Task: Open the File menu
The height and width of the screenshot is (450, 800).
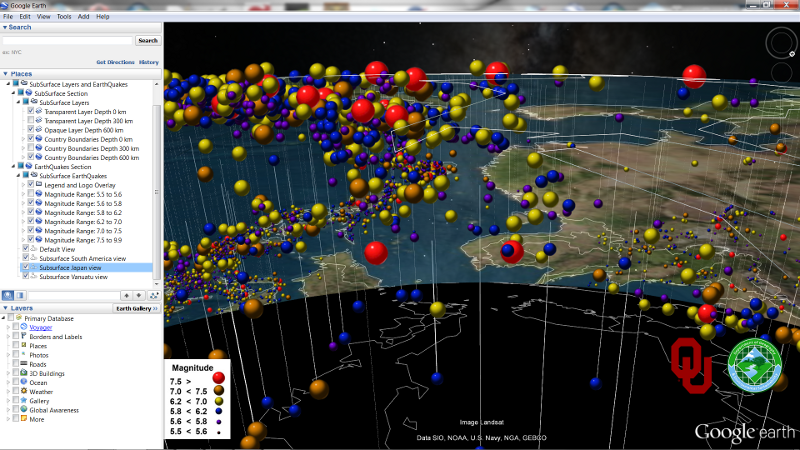Action: pyautogui.click(x=8, y=16)
